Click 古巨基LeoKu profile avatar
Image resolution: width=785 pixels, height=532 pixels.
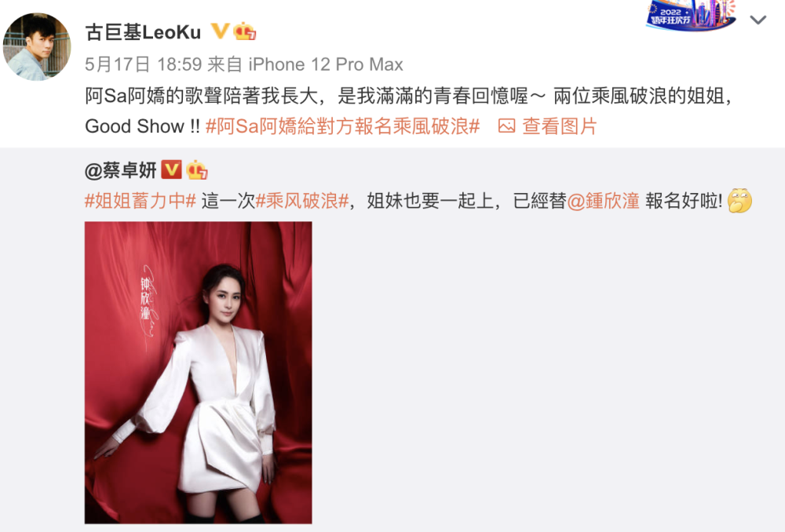click(x=37, y=46)
